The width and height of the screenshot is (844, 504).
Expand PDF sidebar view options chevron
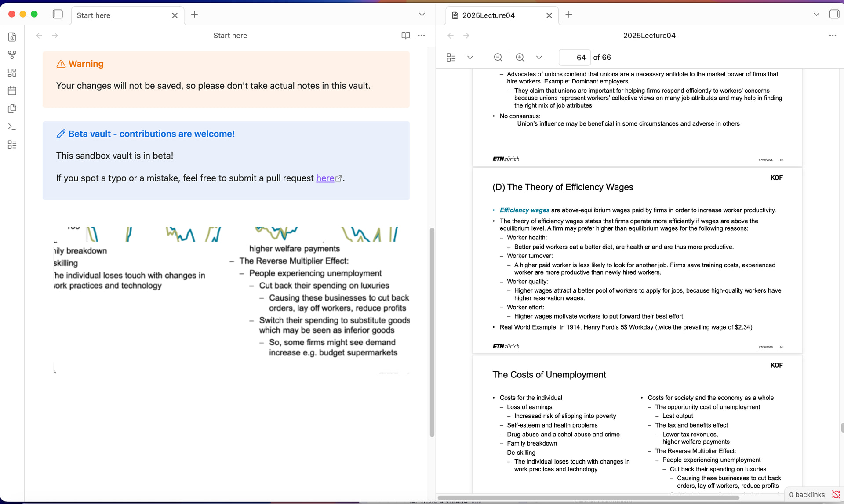point(470,58)
